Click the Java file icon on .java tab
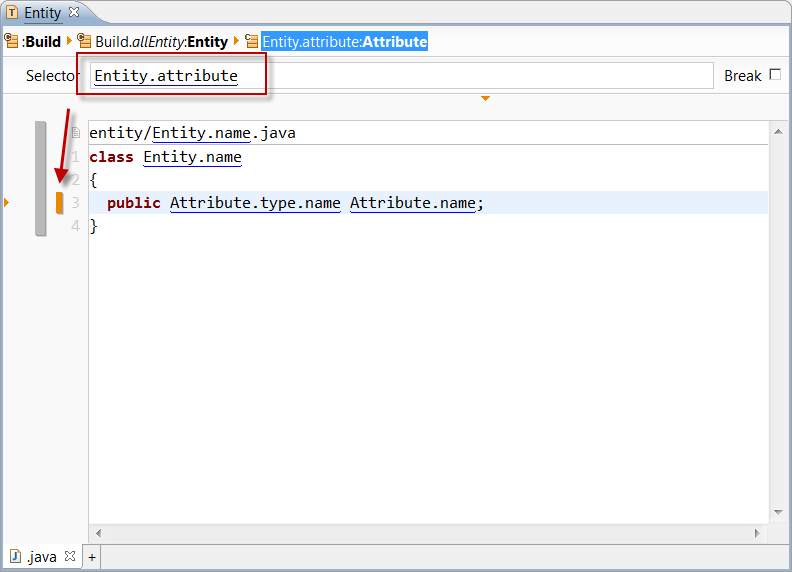 [15, 556]
